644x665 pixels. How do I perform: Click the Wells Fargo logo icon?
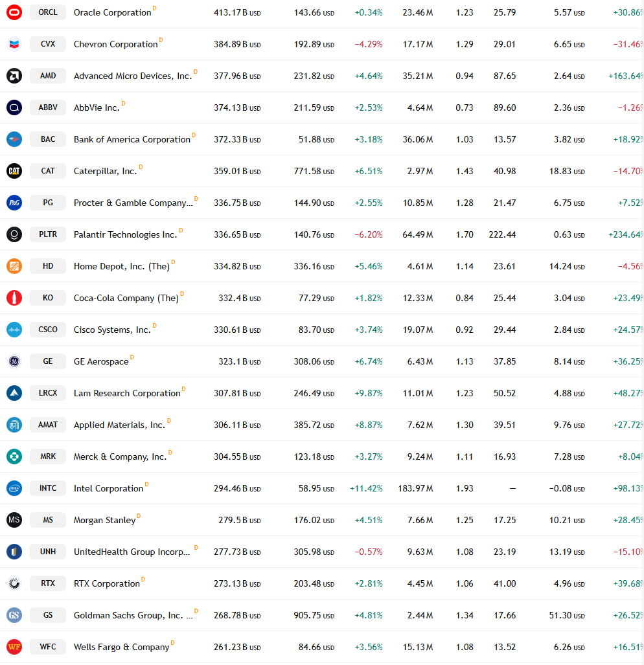[14, 647]
